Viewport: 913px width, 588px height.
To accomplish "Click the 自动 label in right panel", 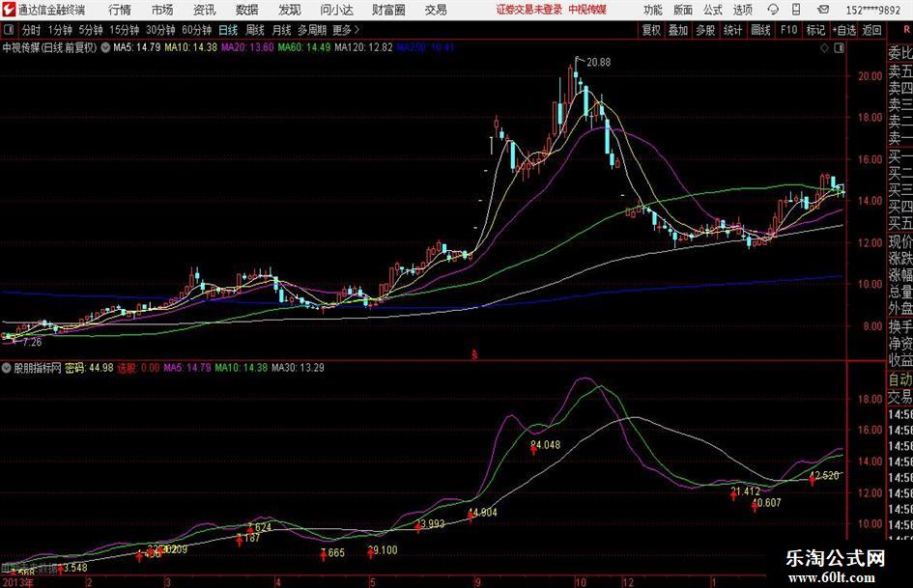I will pyautogui.click(x=900, y=379).
